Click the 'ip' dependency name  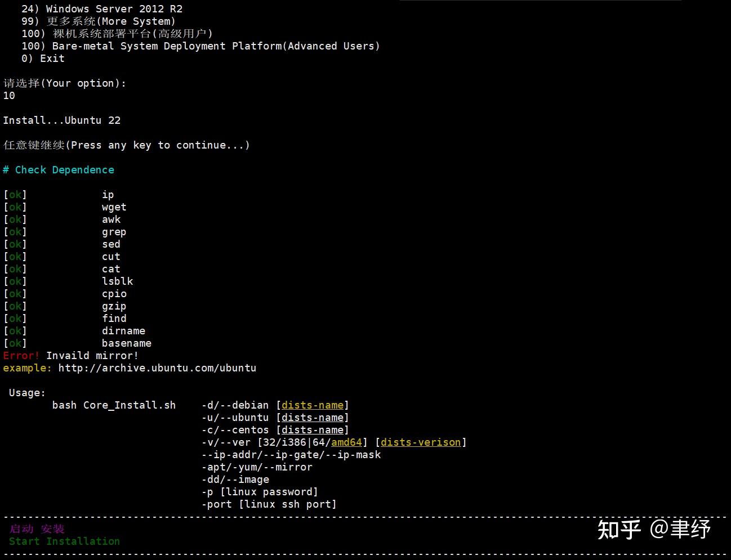(x=108, y=195)
